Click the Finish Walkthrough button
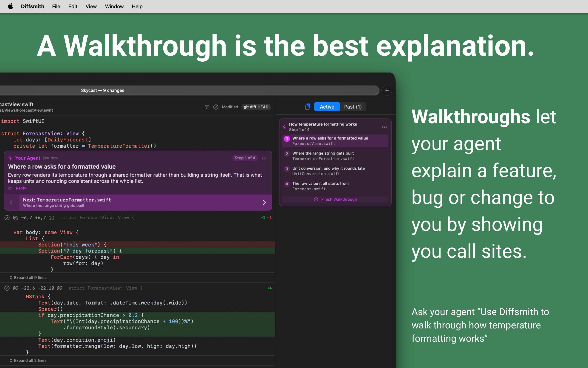588x368 pixels. coord(335,199)
